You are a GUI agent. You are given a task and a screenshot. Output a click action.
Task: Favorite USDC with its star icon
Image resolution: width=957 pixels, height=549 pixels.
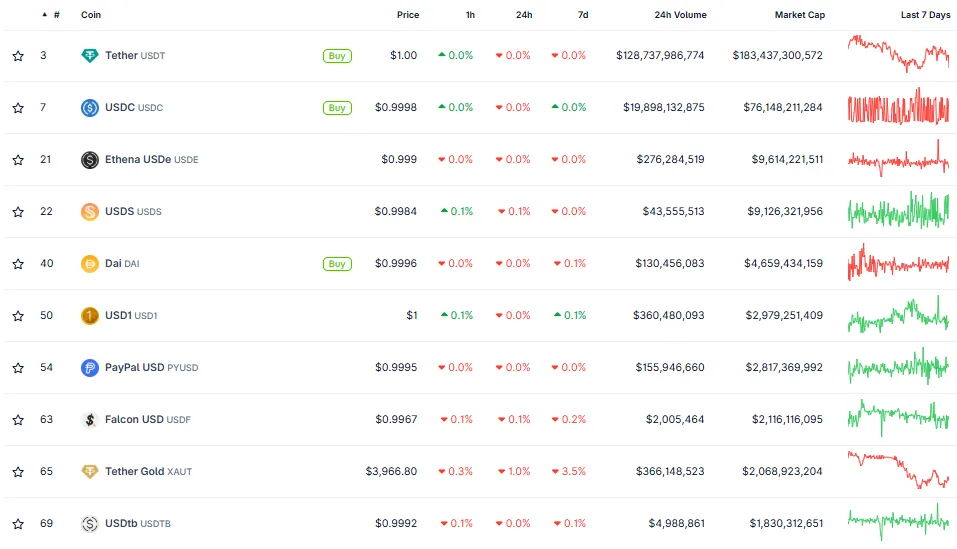coord(18,108)
